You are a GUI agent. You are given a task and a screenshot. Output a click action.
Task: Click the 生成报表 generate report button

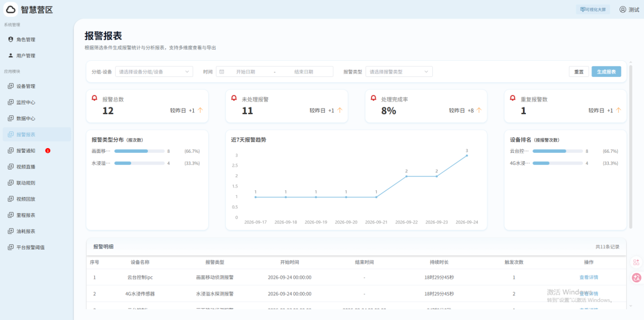pos(606,72)
